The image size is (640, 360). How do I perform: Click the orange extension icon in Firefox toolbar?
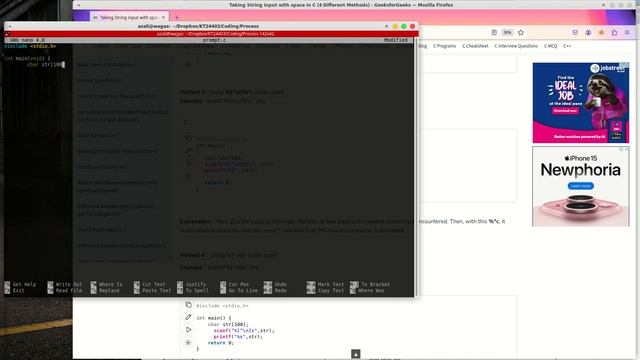601,32
